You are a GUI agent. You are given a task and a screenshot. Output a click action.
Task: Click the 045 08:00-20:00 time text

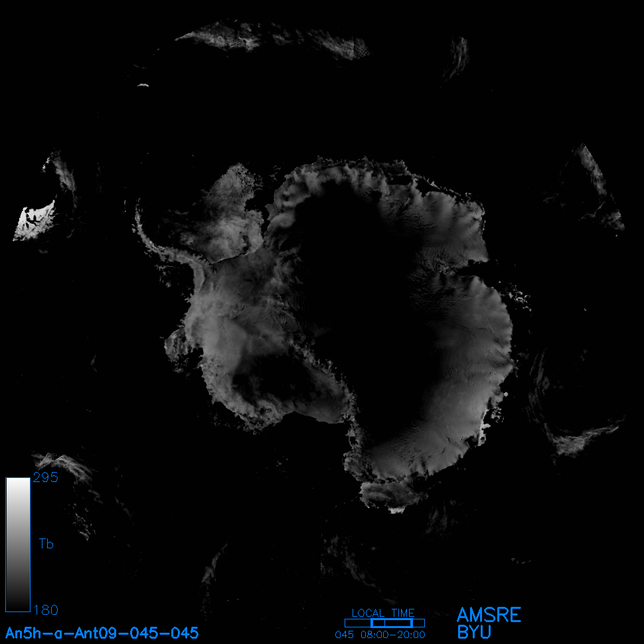380,635
